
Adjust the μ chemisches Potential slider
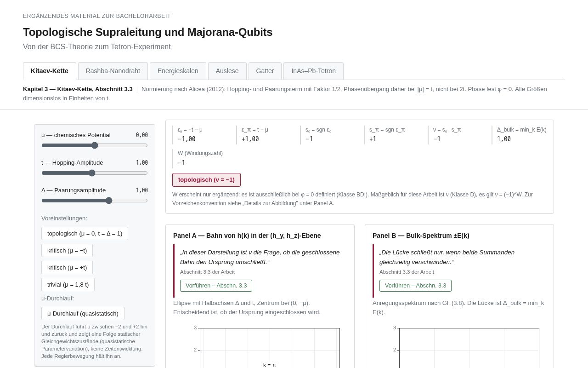(x=95, y=145)
